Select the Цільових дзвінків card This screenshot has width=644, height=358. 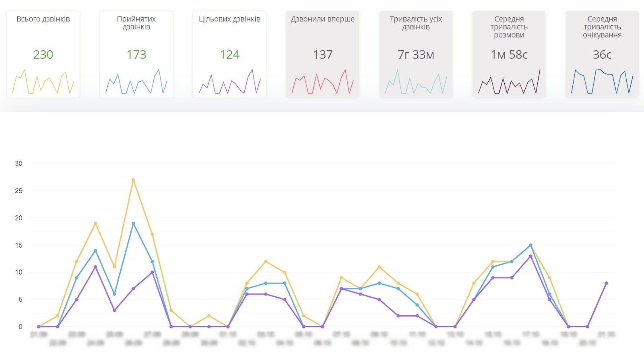click(229, 54)
